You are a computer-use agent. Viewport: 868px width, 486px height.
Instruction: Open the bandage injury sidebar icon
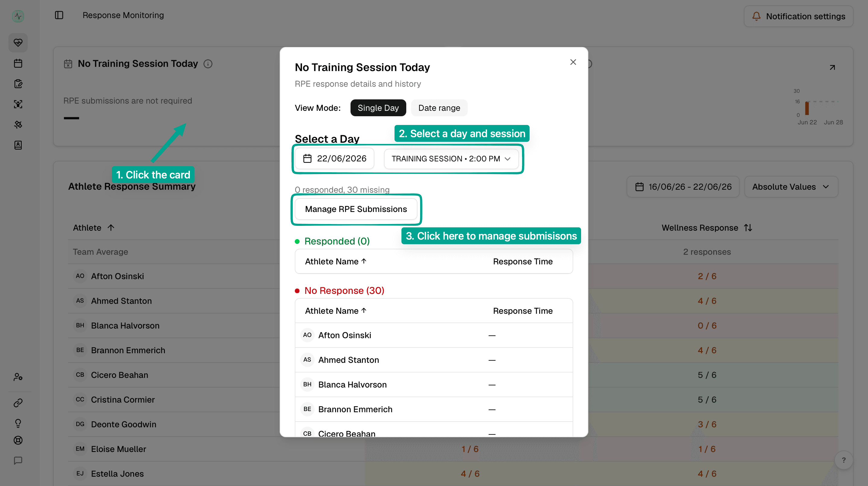coord(18,125)
